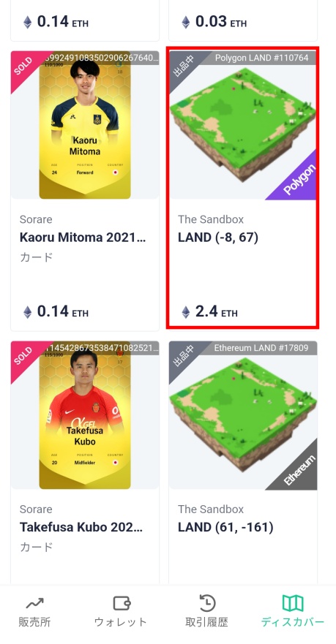Image resolution: width=336 pixels, height=644 pixels.
Task: Switch to the 取引履歴 tab label
Action: (207, 622)
